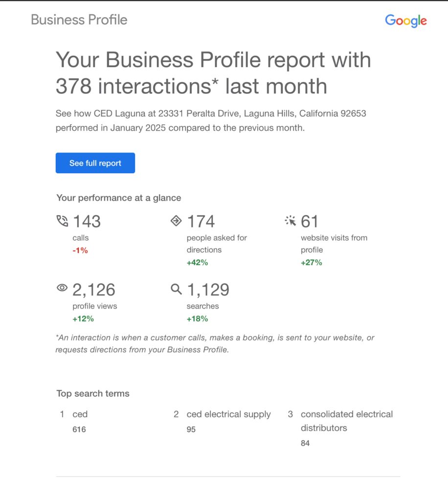
Task: Select the Business Profile header text
Action: coord(79,20)
